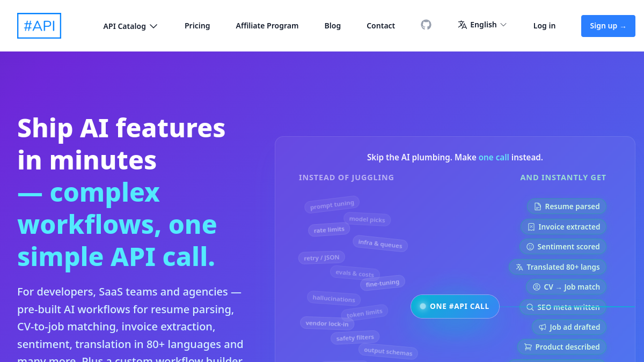Click the CV to Job match person icon
Screen dimensions: 644x362
537,287
